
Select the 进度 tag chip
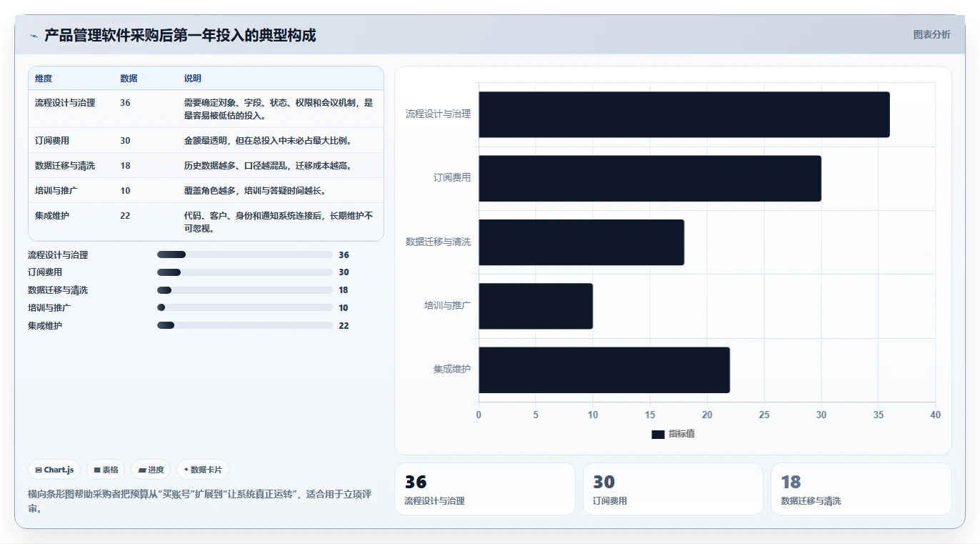pyautogui.click(x=151, y=470)
